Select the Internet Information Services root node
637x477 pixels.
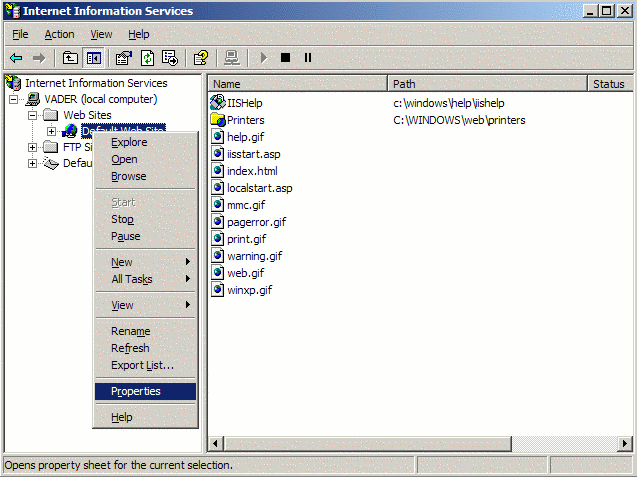point(96,83)
